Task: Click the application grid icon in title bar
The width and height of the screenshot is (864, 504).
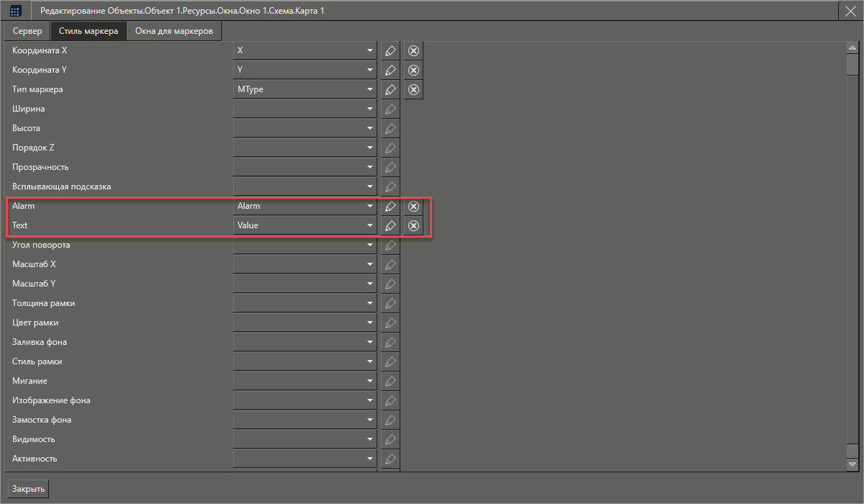Action: coord(16,11)
